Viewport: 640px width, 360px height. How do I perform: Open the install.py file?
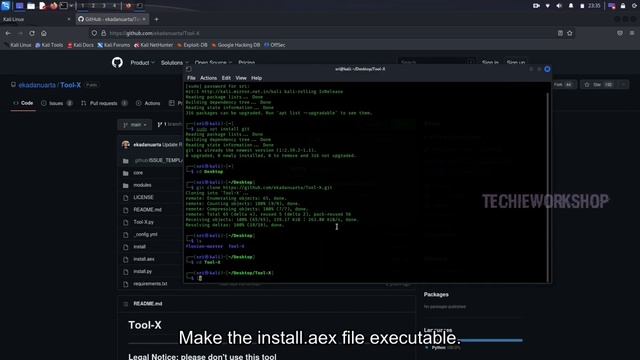pyautogui.click(x=142, y=271)
